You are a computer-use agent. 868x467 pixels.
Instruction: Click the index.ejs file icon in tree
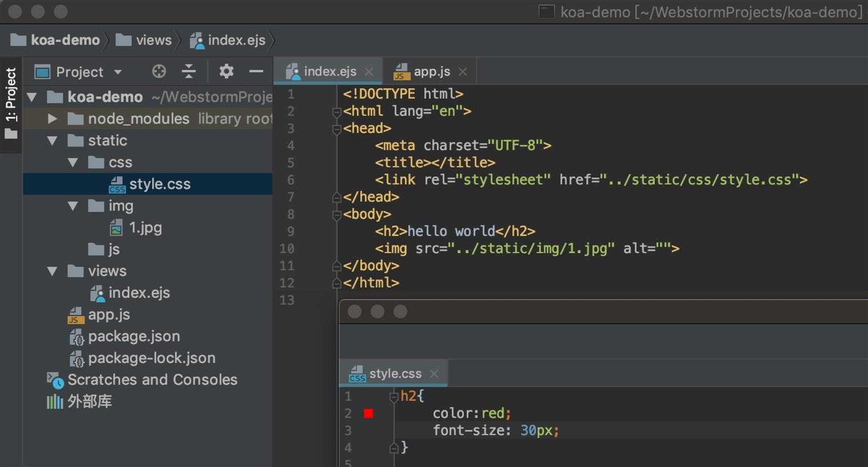pos(97,293)
